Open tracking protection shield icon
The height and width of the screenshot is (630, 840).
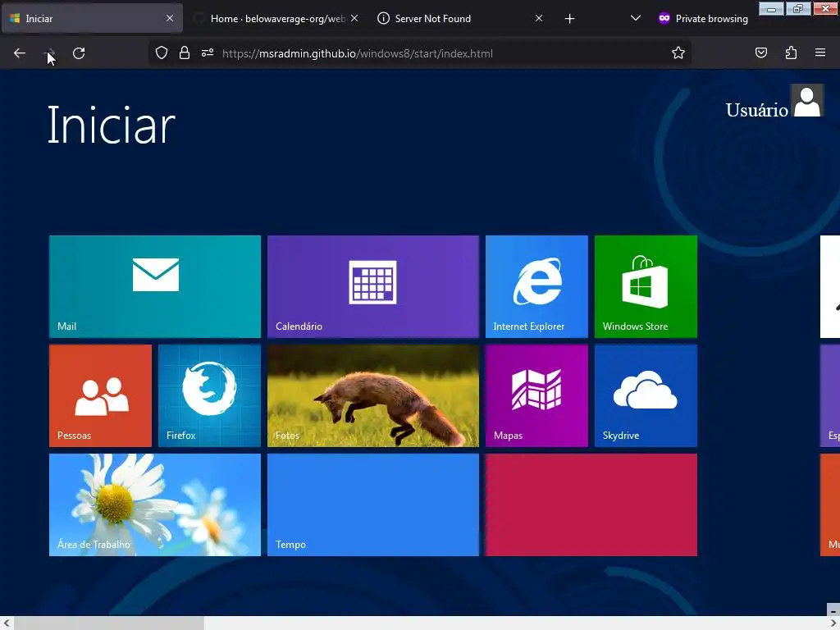pos(162,53)
